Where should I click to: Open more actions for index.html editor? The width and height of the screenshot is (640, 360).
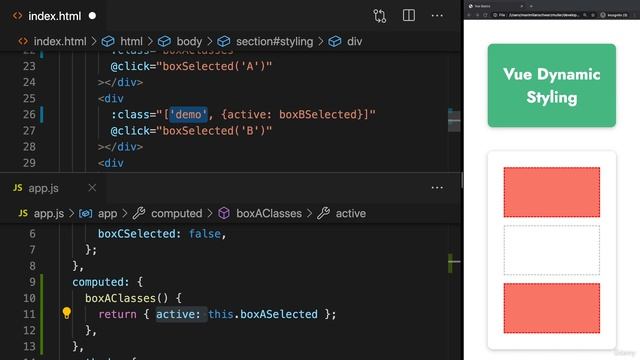tap(437, 16)
